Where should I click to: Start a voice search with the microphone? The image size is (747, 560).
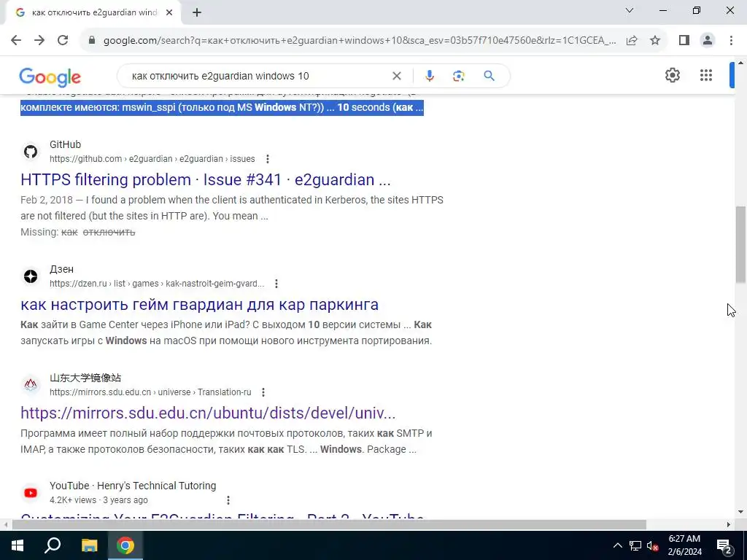(x=429, y=76)
